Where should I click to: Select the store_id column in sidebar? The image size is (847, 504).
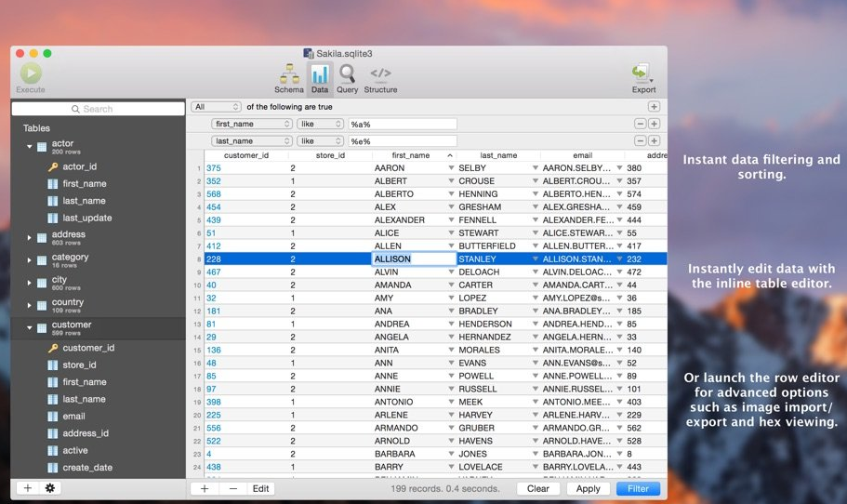[x=79, y=365]
